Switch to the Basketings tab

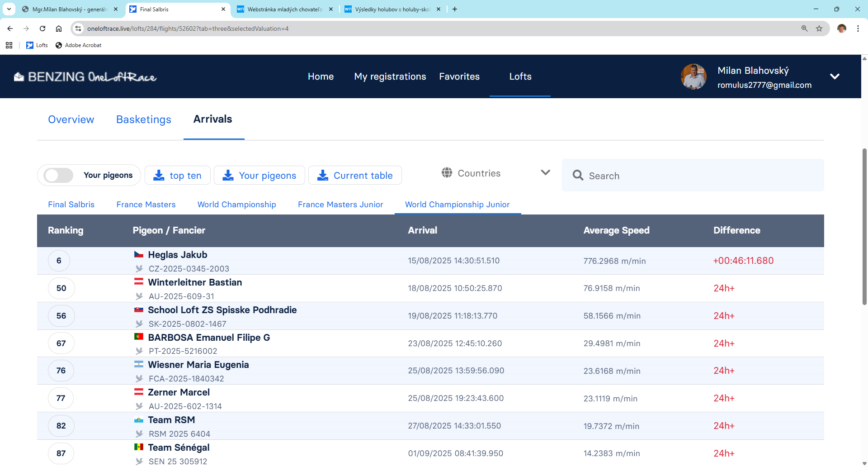[143, 119]
